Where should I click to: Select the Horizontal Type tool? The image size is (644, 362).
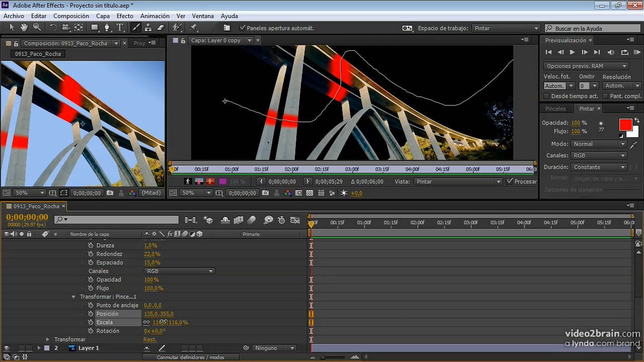(120, 28)
